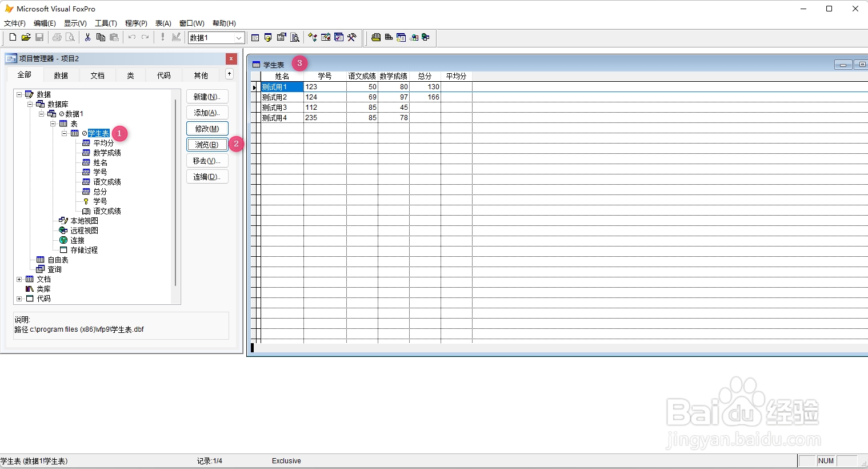Click the 姓名 column header
Screen dimensions: 868x469
pyautogui.click(x=282, y=76)
